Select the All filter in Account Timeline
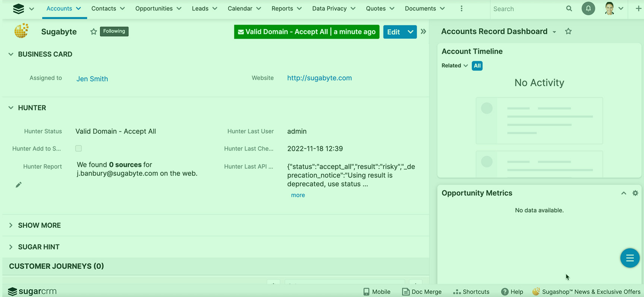This screenshot has height=297, width=644. [x=477, y=66]
